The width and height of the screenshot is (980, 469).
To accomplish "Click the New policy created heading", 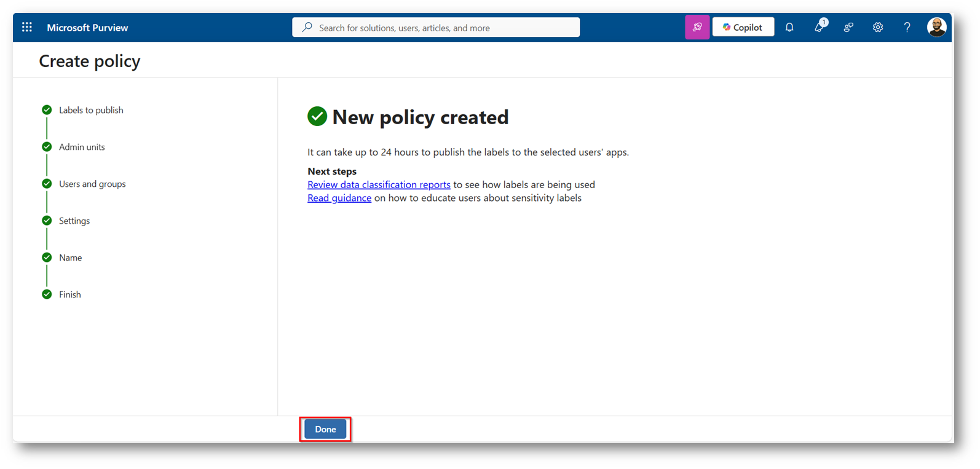I will pos(421,117).
